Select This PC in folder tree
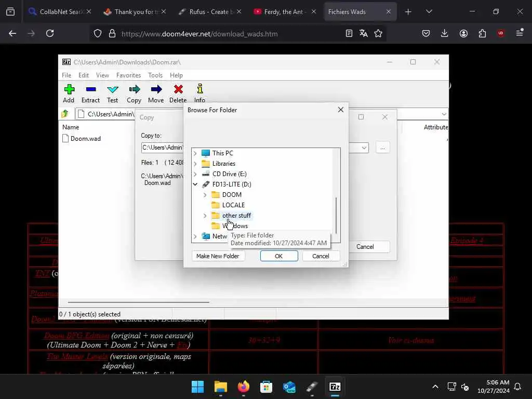This screenshot has width=532, height=399. (x=222, y=153)
